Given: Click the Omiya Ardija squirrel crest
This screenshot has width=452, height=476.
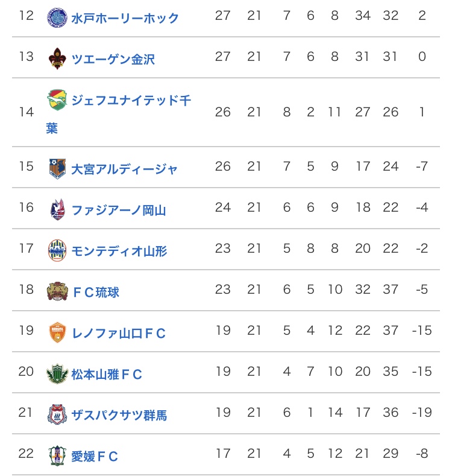Looking at the screenshot, I should (57, 168).
